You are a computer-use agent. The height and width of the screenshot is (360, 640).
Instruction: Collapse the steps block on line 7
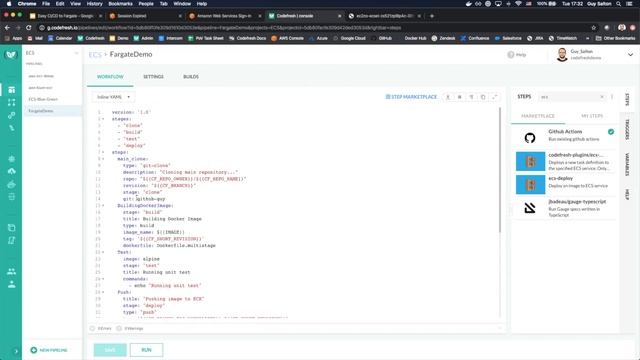pyautogui.click(x=103, y=152)
